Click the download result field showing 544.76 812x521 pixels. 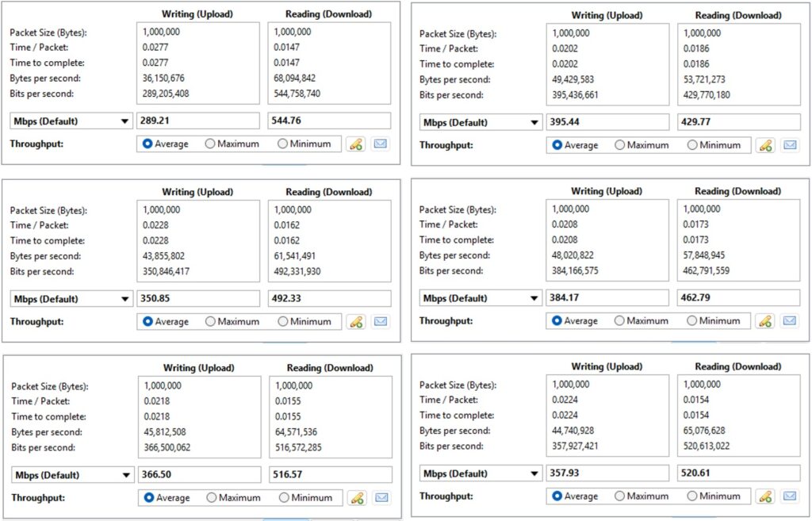[x=329, y=121]
